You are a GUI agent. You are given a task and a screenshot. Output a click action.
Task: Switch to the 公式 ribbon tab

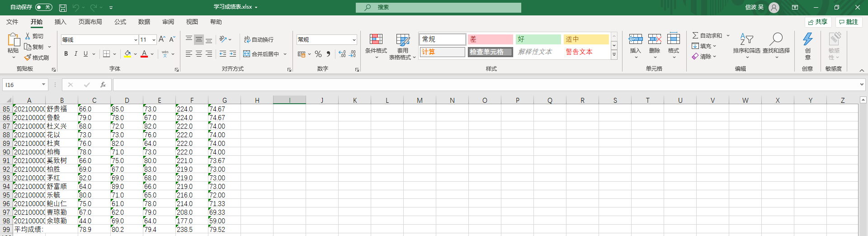(120, 22)
